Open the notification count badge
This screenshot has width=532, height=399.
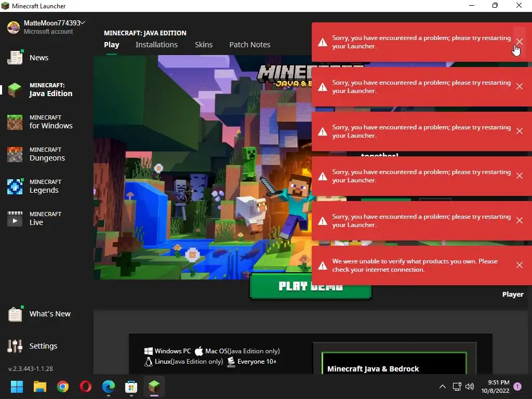click(517, 387)
